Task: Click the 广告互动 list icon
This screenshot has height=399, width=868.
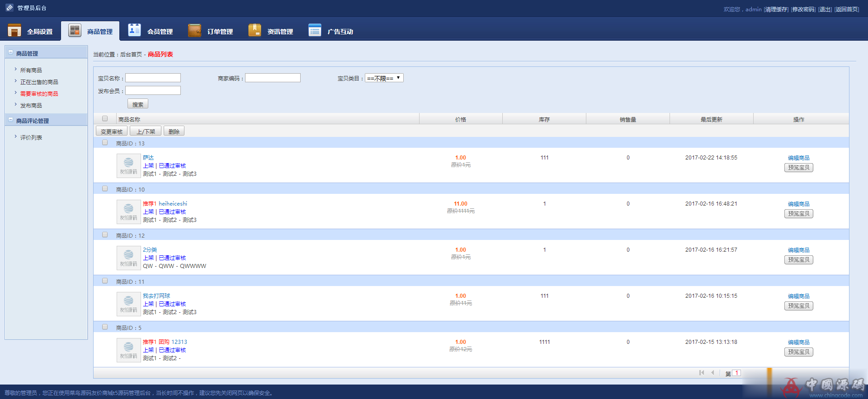Action: click(x=315, y=30)
